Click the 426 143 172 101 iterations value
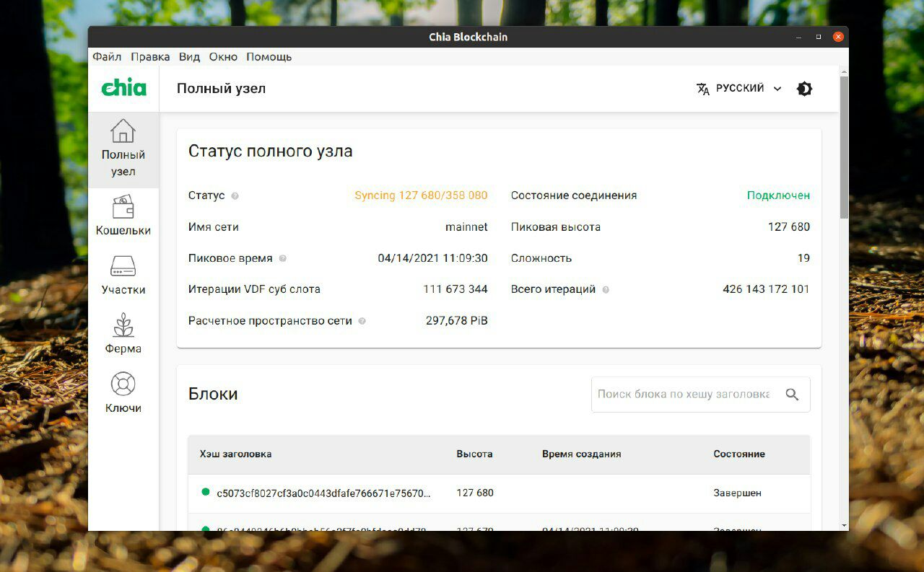 766,289
